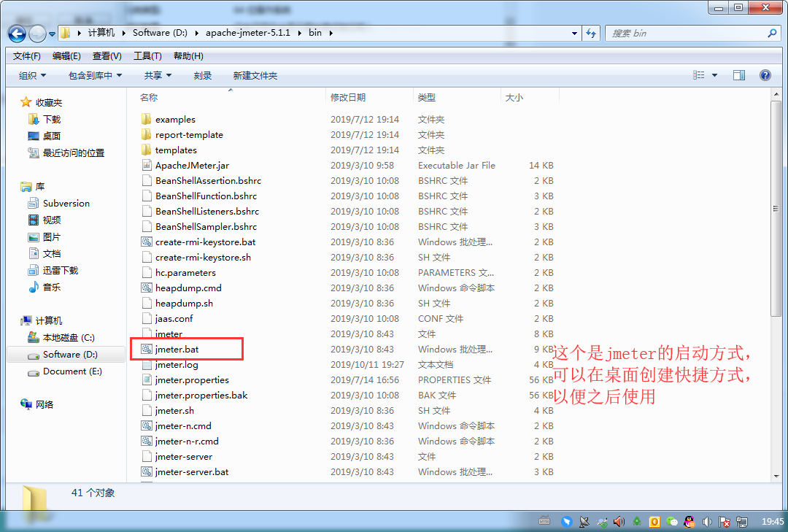
Task: Open the 帮助(H) menu
Action: tap(188, 55)
